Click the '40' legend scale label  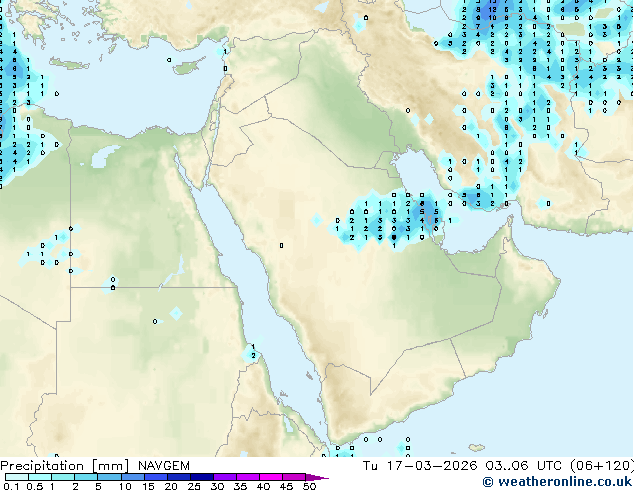(x=263, y=486)
